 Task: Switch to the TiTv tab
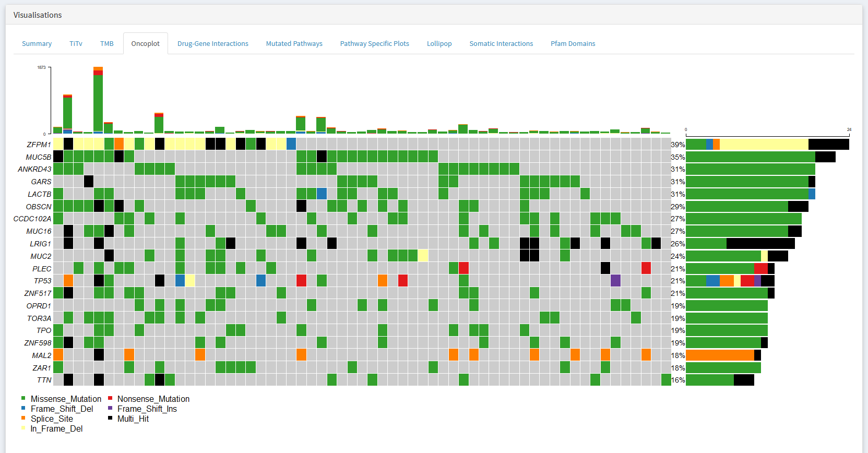click(76, 44)
